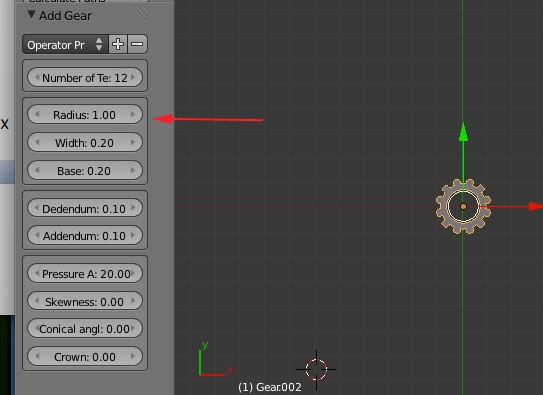Image resolution: width=543 pixels, height=395 pixels.
Task: Increase Width value with right arrow
Action: pyautogui.click(x=133, y=142)
